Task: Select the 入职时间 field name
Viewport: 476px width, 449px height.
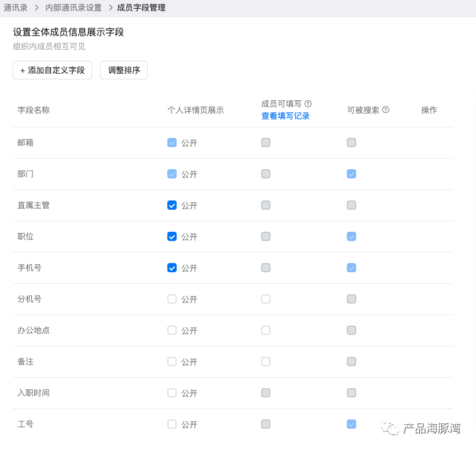Action: (x=34, y=393)
